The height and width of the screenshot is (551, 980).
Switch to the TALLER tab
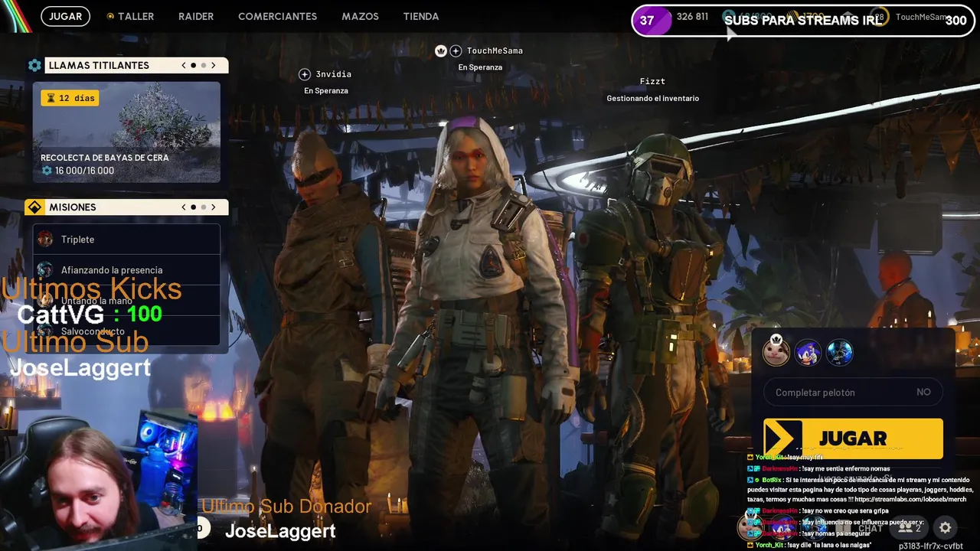click(x=136, y=16)
